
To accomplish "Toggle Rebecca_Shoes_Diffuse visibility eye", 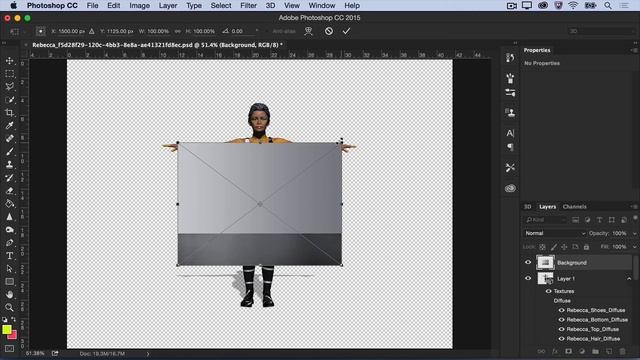I will (x=562, y=310).
